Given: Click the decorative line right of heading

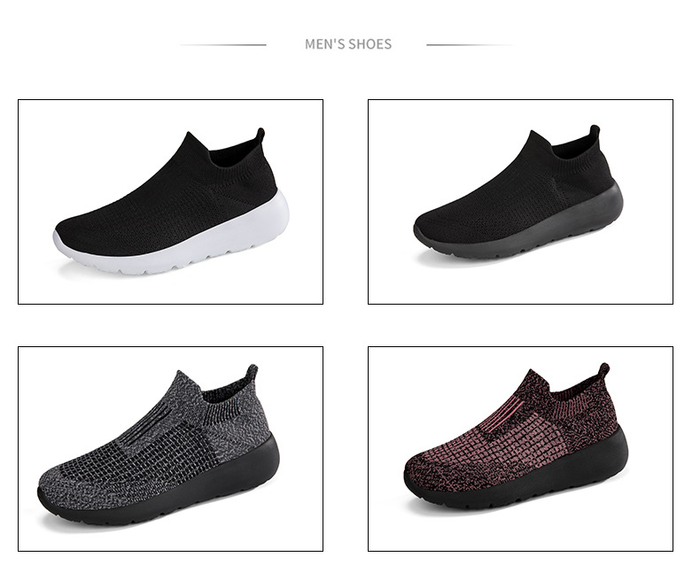Looking at the screenshot, I should (470, 44).
